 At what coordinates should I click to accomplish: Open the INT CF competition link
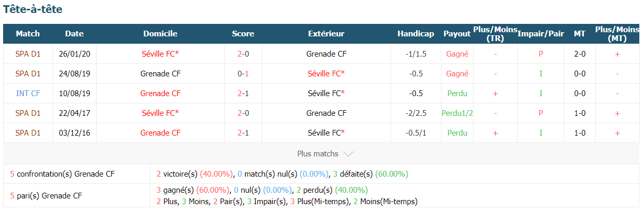[x=28, y=93]
